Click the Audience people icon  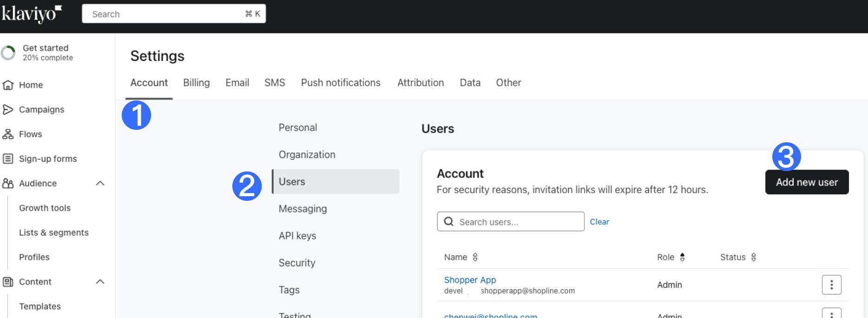click(8, 184)
